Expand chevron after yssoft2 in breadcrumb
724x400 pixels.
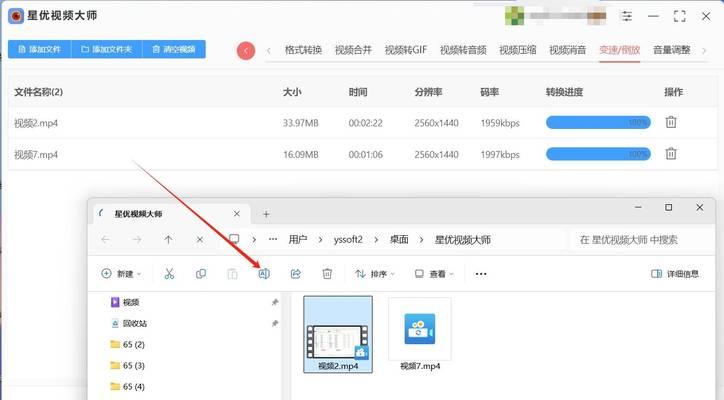376,240
